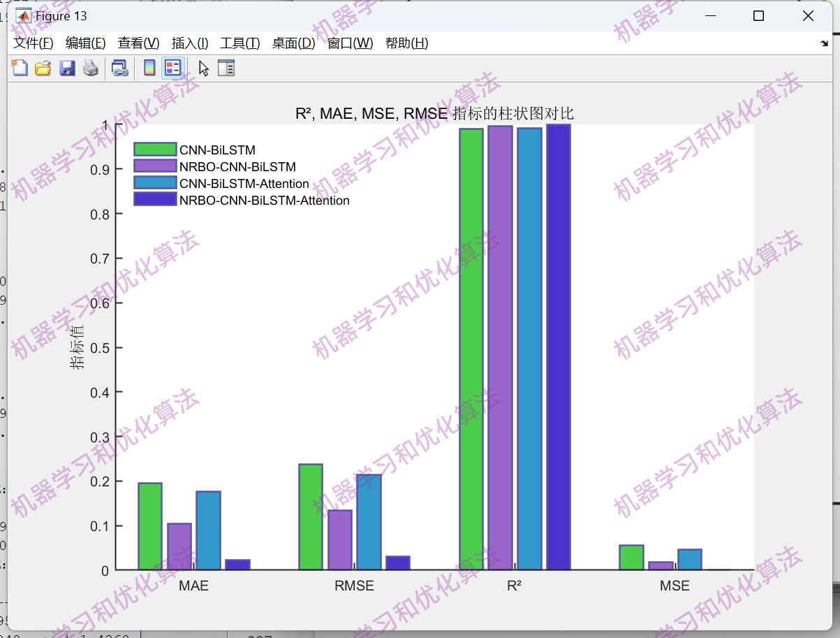Select the blue CNN-BiLSTM-Attention bar in MAE group

point(208,530)
